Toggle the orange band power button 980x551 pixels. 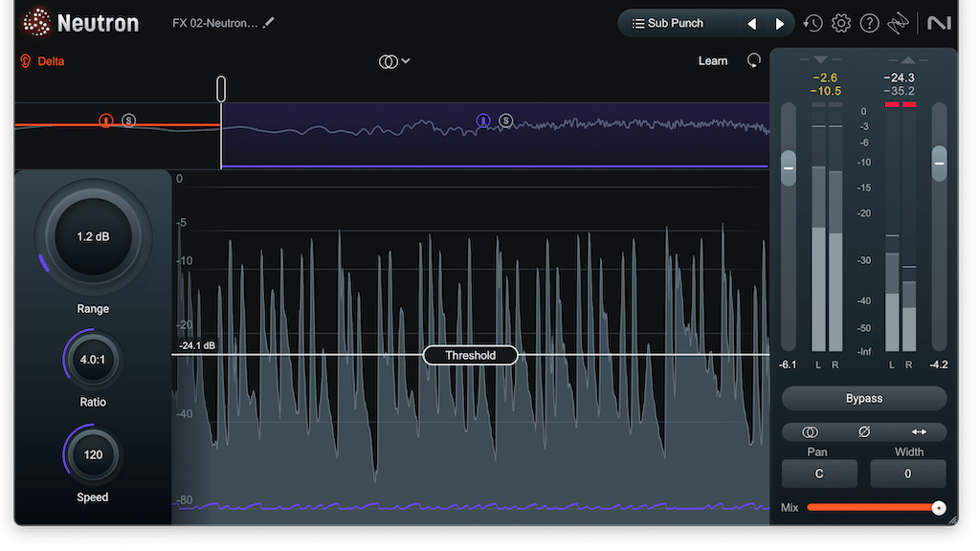[105, 121]
